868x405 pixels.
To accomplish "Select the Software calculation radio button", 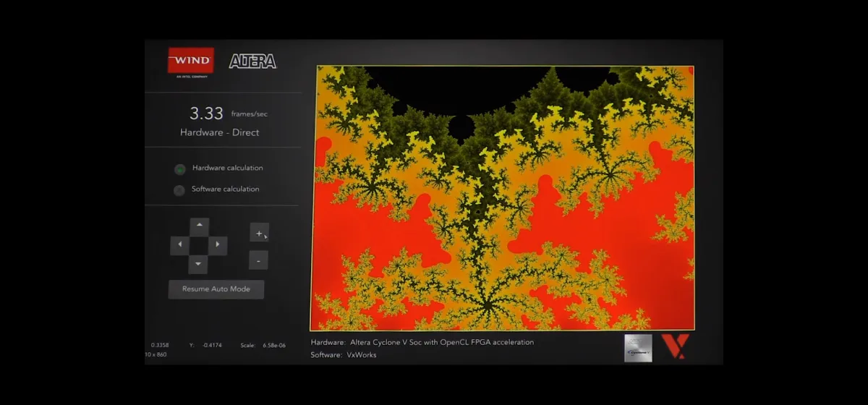I will click(179, 191).
